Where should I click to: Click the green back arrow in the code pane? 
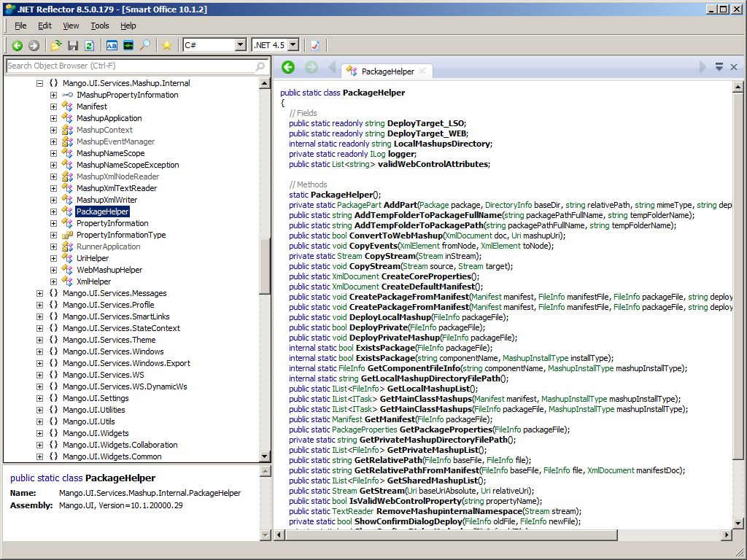point(288,67)
